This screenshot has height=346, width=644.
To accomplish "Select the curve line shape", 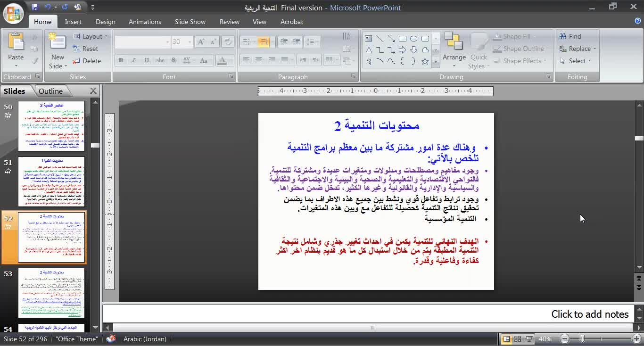I will [x=391, y=61].
